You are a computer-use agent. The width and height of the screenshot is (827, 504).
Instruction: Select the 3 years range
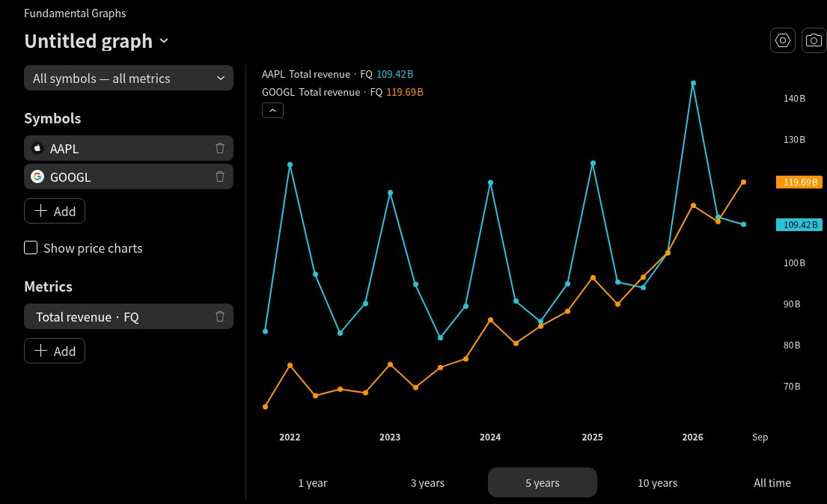click(427, 483)
